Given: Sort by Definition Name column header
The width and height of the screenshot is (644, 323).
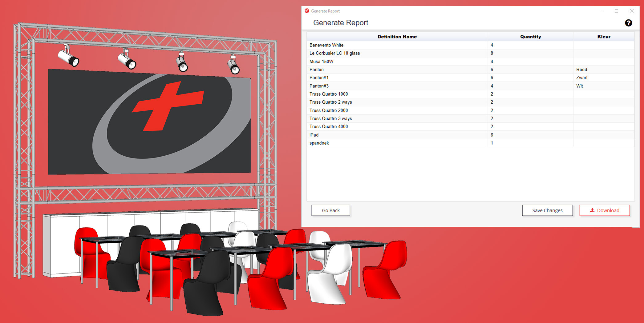Looking at the screenshot, I should click(x=397, y=37).
